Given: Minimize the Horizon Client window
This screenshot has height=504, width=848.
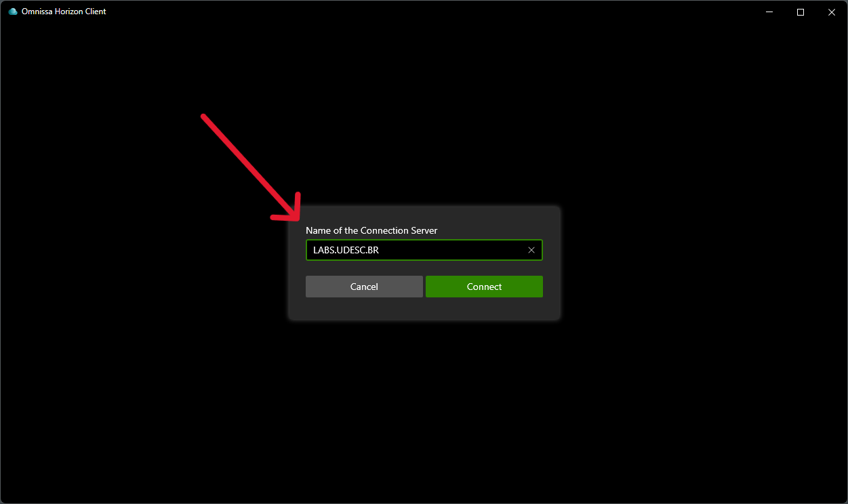Looking at the screenshot, I should (x=769, y=12).
